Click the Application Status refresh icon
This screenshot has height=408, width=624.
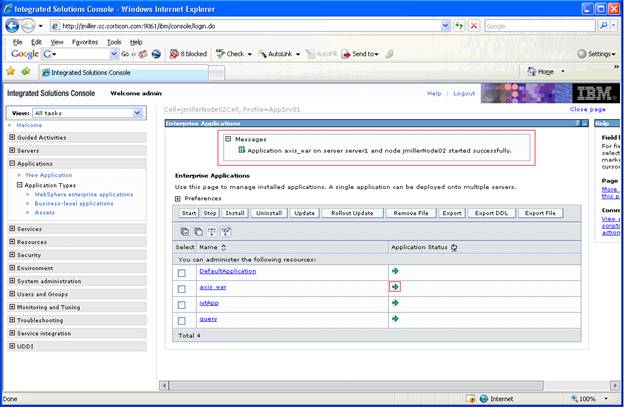coord(454,247)
